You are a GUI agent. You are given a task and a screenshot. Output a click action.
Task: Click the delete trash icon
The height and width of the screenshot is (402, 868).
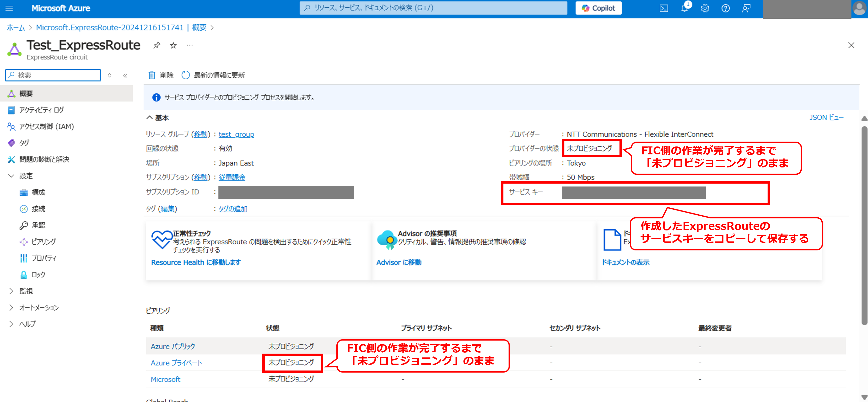152,75
